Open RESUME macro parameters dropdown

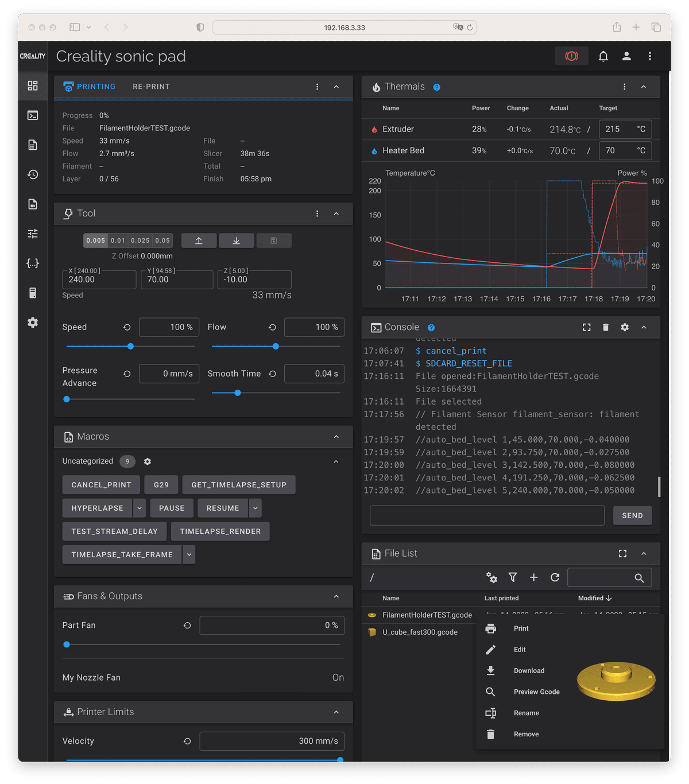tap(256, 508)
